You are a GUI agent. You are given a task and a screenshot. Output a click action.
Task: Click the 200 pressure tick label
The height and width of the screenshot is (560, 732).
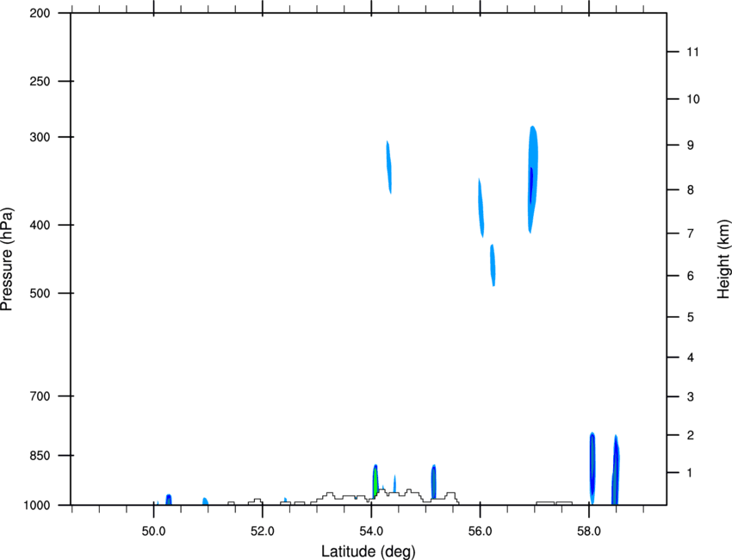point(40,13)
